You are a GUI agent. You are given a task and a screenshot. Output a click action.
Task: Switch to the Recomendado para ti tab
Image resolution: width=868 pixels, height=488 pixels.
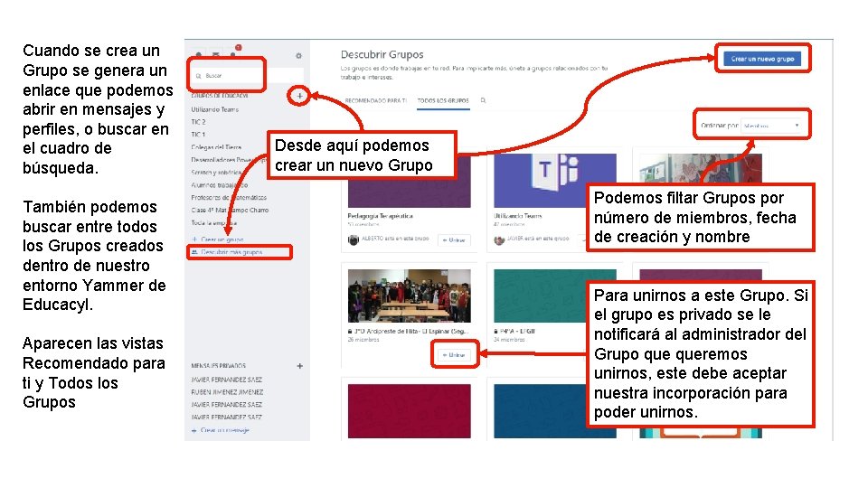(375, 100)
